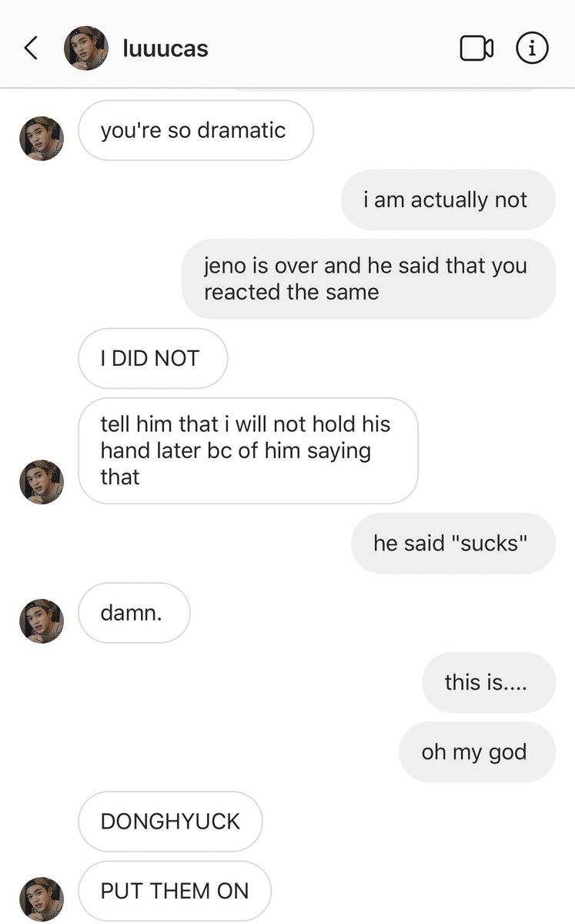Tap avatar beside "tell him that" message

[42, 482]
